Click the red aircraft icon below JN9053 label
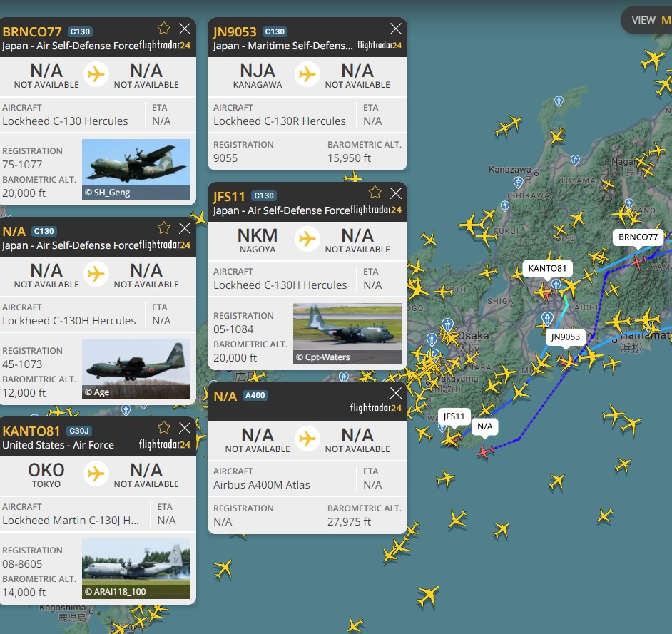 pos(567,362)
